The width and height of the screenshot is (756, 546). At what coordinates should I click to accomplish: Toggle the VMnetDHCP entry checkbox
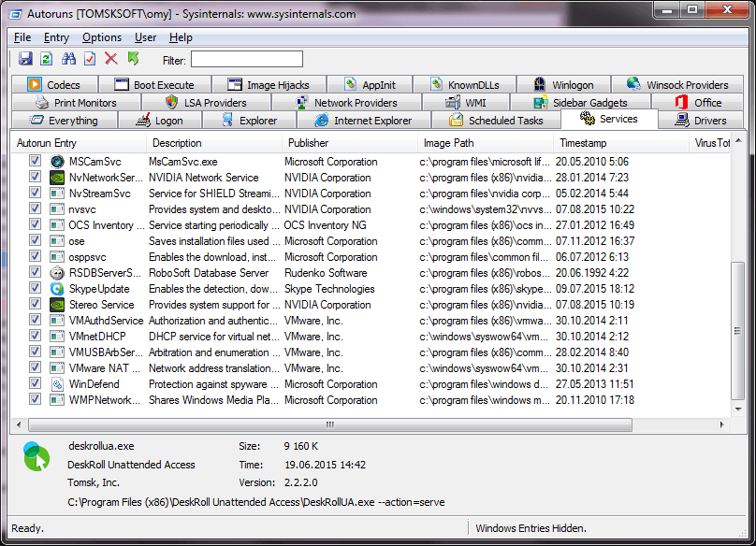tap(35, 336)
